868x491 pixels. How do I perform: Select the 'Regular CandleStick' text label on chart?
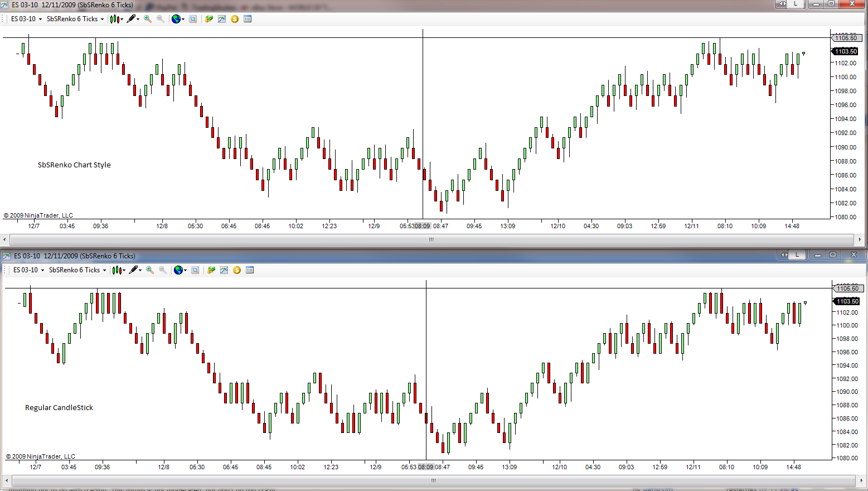(x=59, y=408)
